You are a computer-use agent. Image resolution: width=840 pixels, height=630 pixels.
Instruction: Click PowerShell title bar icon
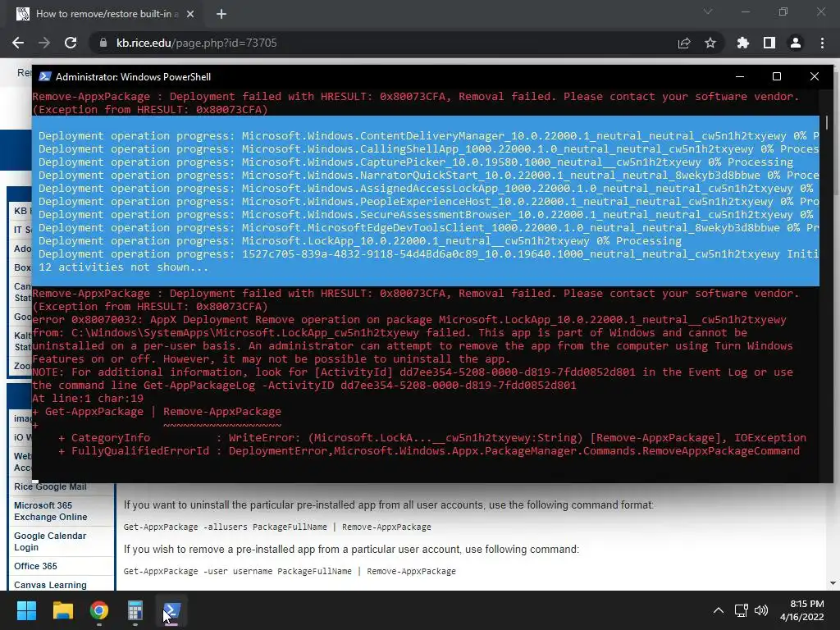click(x=45, y=76)
